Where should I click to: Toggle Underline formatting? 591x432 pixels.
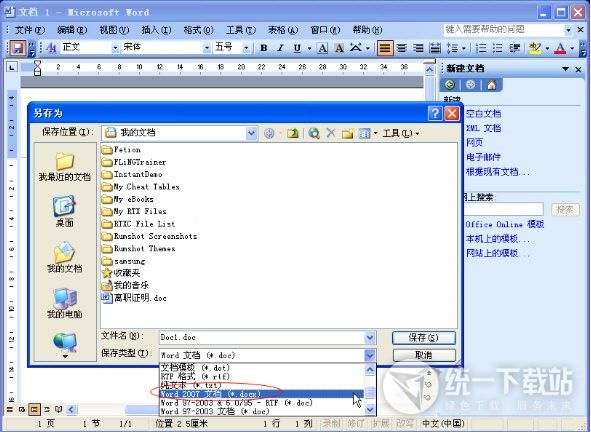(297, 48)
